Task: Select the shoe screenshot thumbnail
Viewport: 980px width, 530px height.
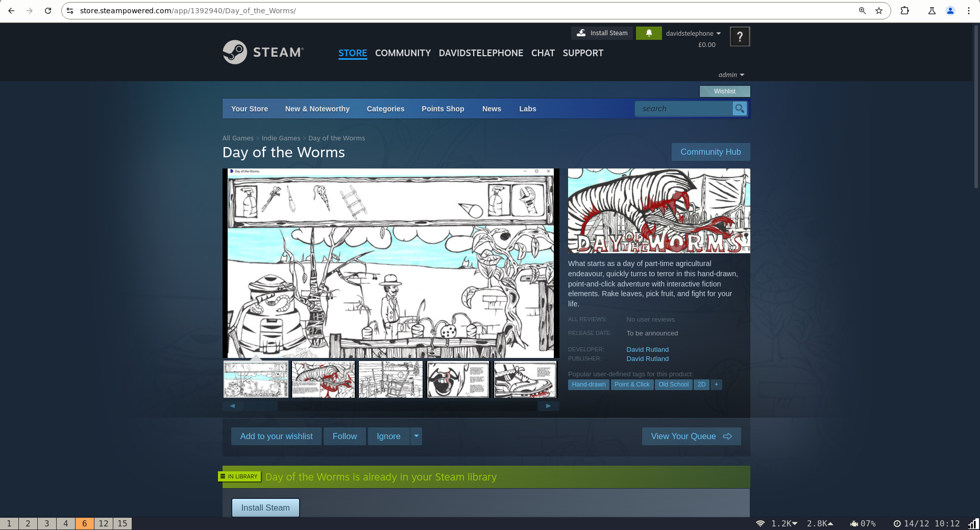Action: pos(525,379)
